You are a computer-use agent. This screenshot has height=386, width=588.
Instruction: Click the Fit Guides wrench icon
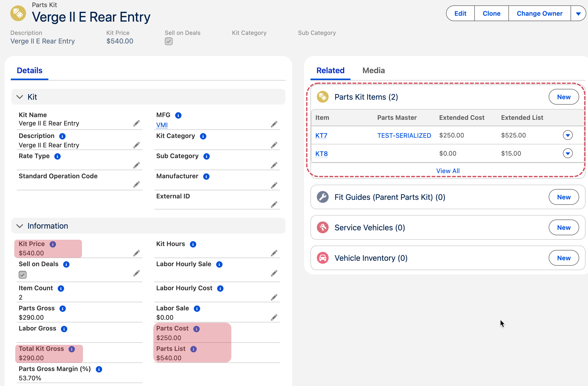pyautogui.click(x=323, y=197)
